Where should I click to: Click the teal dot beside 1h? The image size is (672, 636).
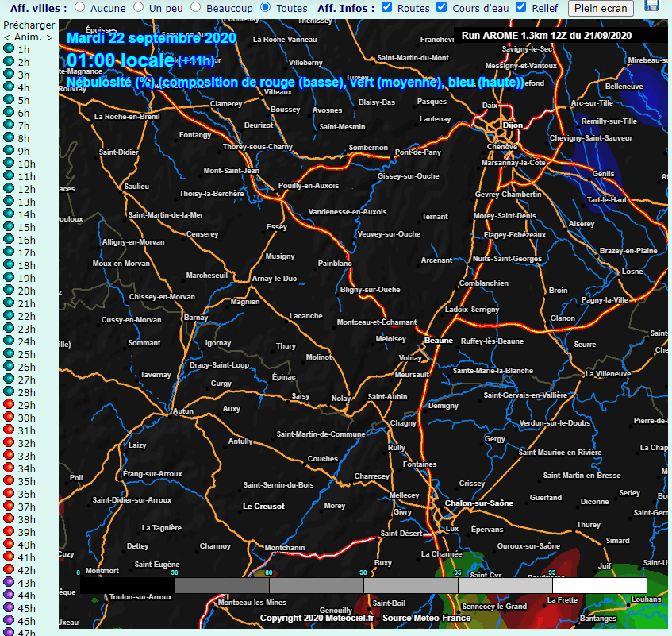click(9, 49)
